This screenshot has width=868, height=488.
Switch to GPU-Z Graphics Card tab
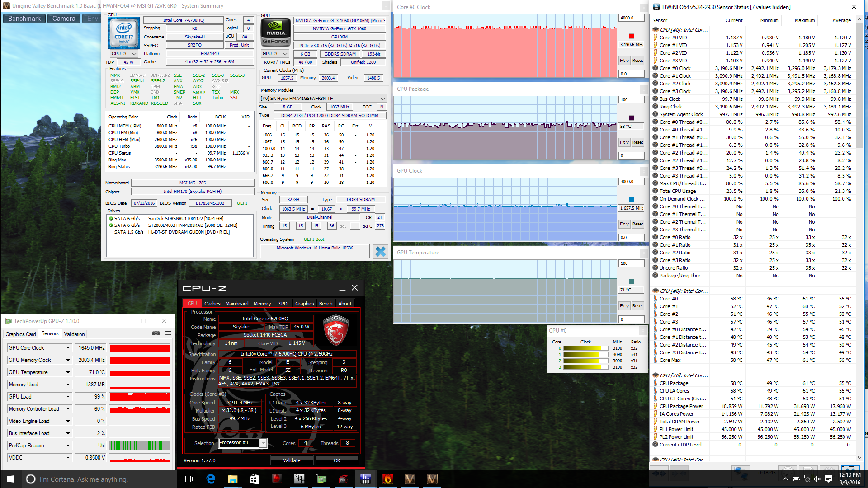pos(21,334)
